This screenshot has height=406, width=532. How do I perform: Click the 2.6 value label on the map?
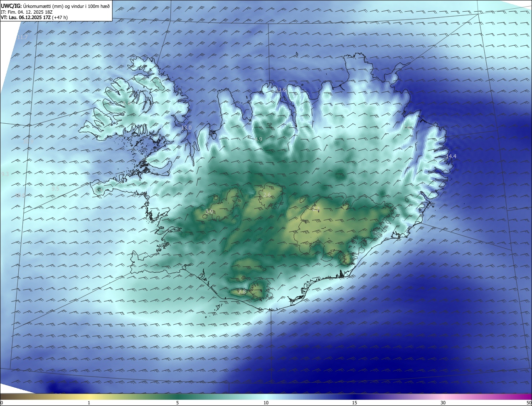tap(267, 195)
